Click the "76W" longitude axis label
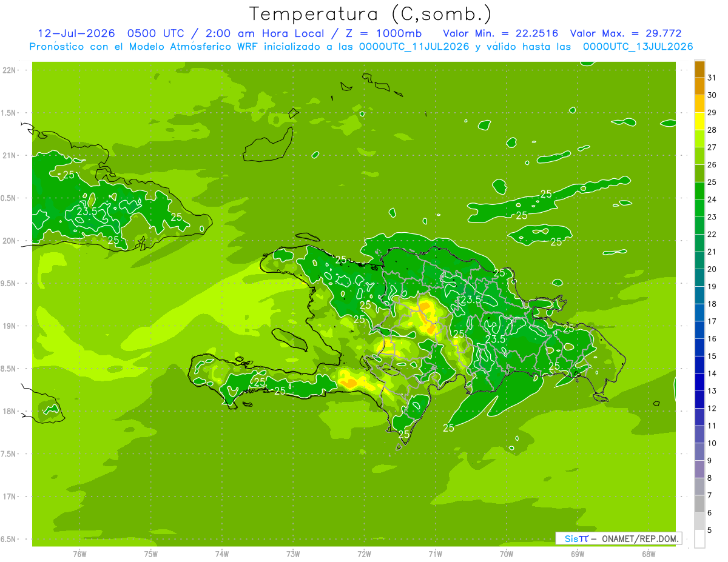The height and width of the screenshot is (562, 728). coord(79,554)
